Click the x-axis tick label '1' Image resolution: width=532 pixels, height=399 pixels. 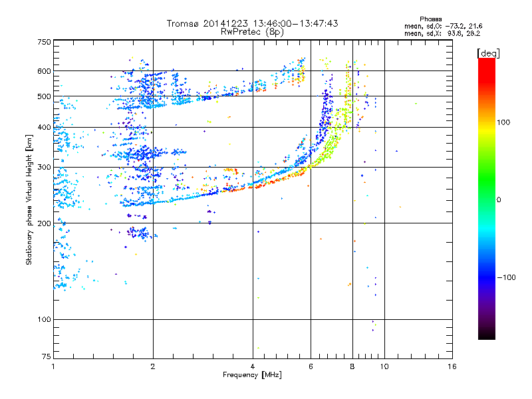[53, 366]
